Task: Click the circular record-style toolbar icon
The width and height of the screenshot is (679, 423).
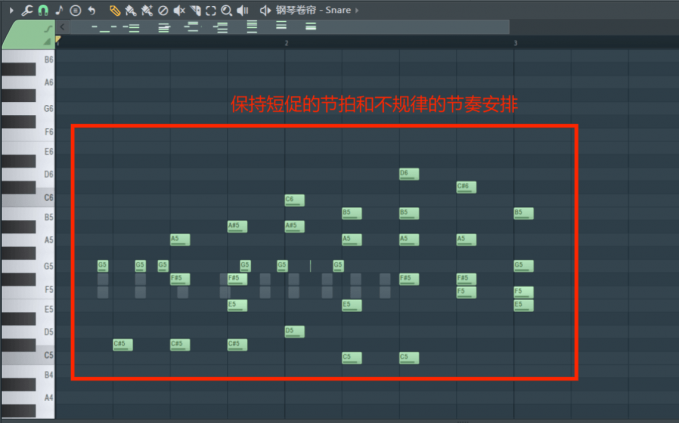Action: point(75,10)
